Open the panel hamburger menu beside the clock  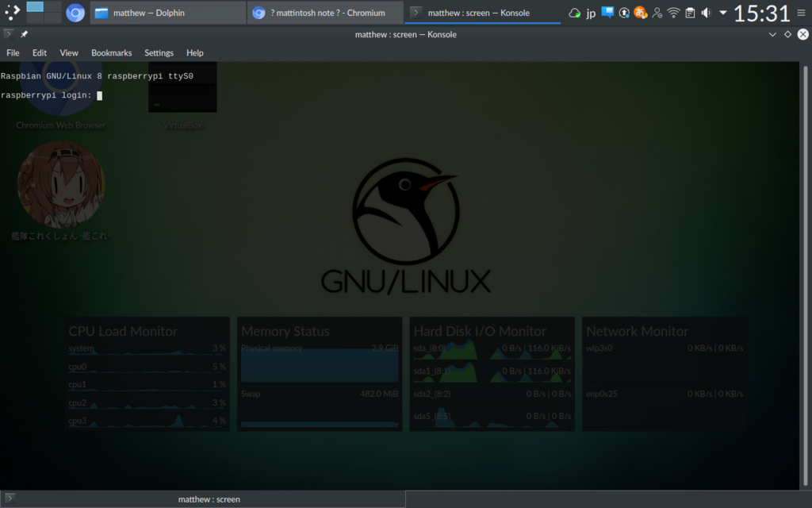[x=801, y=13]
